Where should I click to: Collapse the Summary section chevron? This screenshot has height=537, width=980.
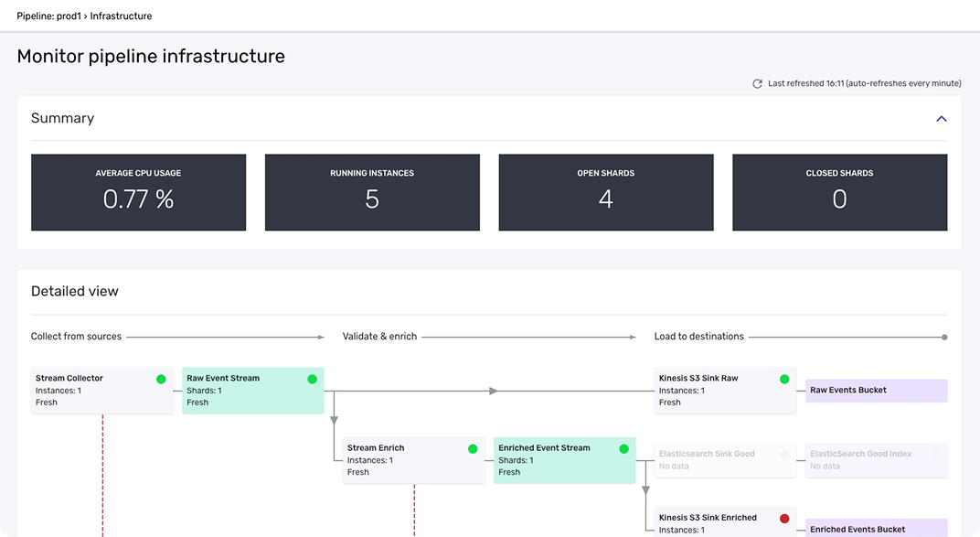coord(942,119)
